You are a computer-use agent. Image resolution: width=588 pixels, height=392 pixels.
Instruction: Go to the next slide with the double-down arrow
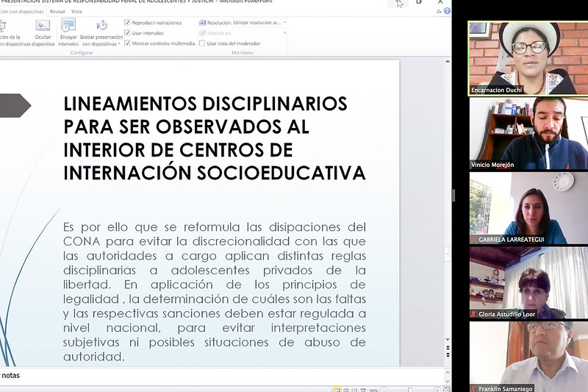coord(448,354)
